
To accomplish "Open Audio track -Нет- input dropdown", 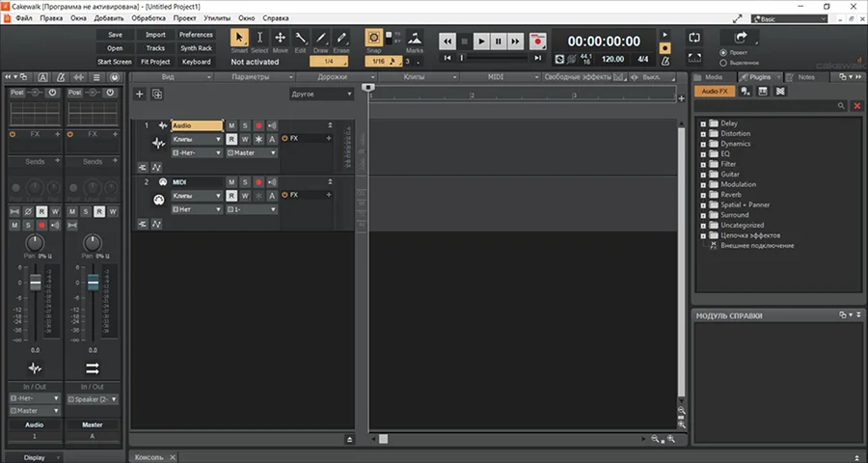I will point(197,152).
